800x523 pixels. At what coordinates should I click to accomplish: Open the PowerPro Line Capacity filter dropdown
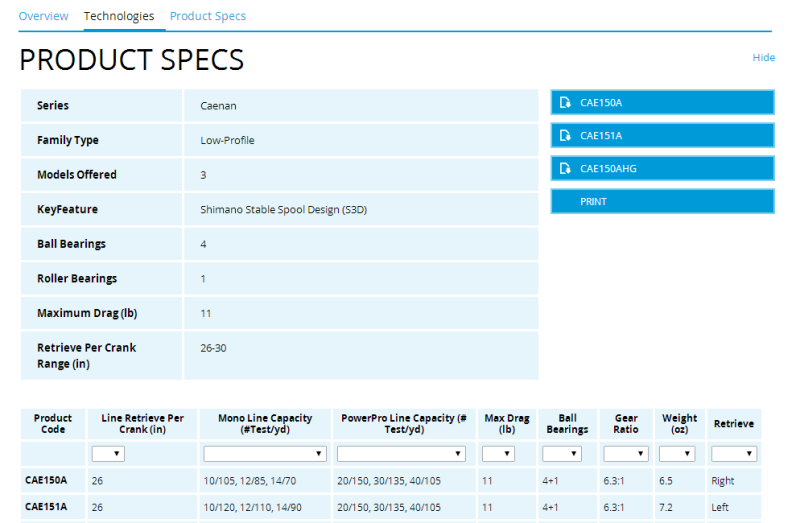click(401, 454)
